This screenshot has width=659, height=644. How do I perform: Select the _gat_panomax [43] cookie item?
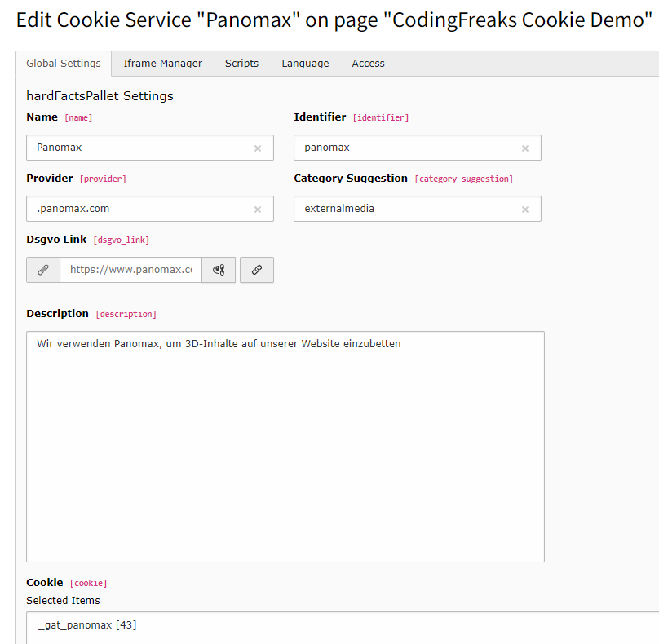pos(88,625)
